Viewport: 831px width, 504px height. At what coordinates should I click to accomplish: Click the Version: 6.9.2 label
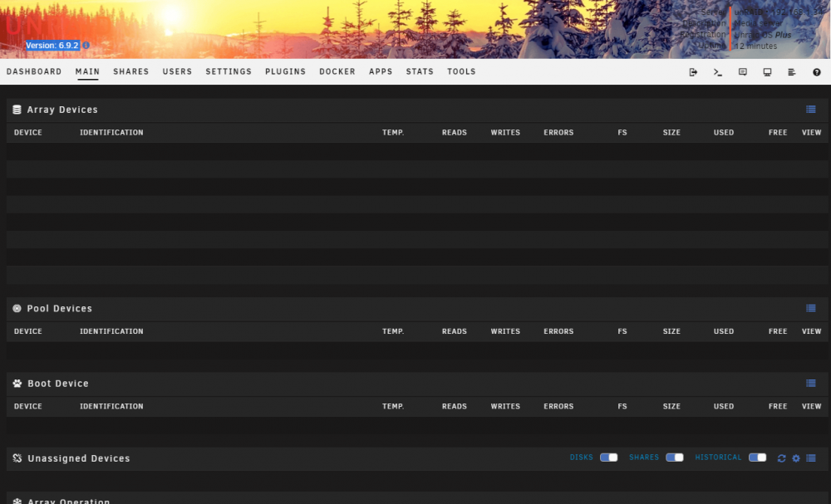point(52,46)
